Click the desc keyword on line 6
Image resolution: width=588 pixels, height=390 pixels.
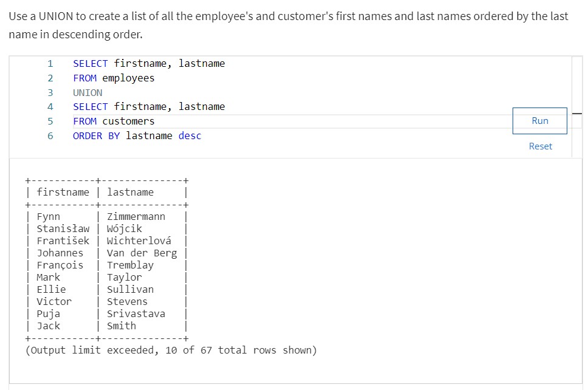tap(190, 135)
